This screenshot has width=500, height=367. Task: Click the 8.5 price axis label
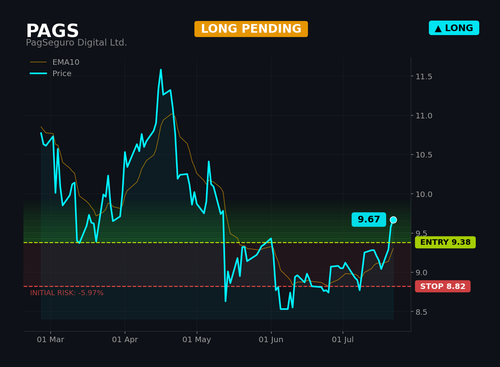pyautogui.click(x=421, y=312)
